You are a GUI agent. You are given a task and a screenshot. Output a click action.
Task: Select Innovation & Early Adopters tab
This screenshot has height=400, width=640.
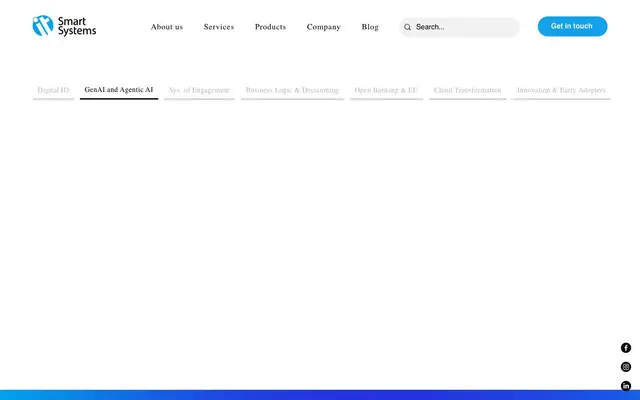tap(561, 90)
